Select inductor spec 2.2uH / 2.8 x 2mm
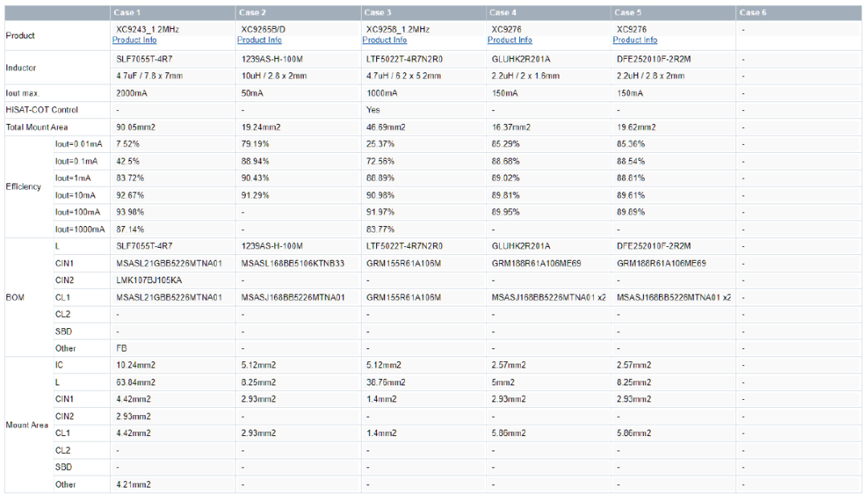868x502 pixels. [x=651, y=76]
